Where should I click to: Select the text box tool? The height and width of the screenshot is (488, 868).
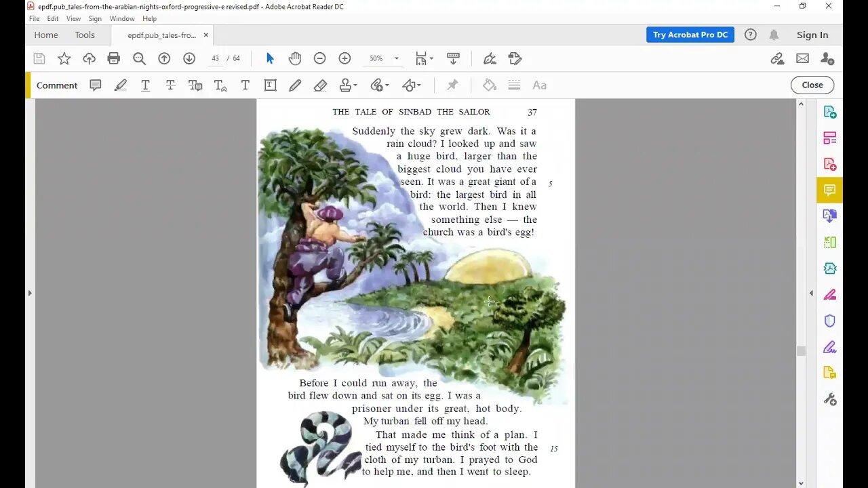270,85
